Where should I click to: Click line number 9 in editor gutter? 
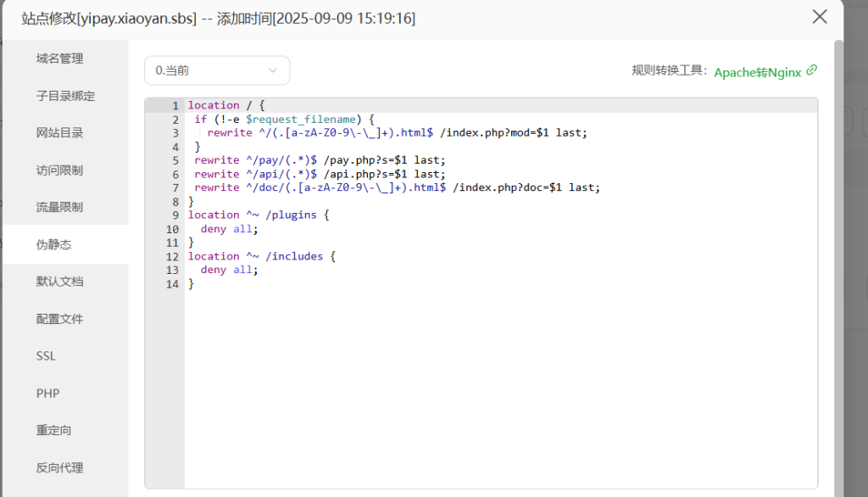click(173, 215)
